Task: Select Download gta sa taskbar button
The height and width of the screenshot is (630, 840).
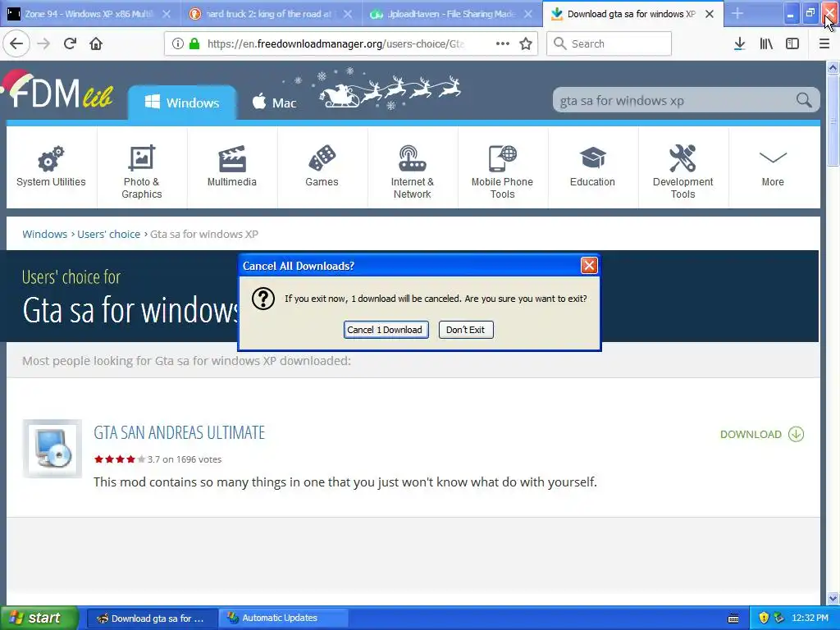Action: click(x=152, y=619)
